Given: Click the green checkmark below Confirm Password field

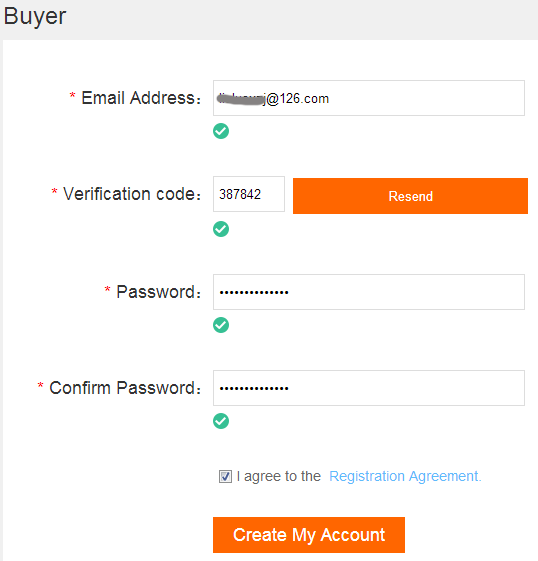Looking at the screenshot, I should tap(221, 421).
